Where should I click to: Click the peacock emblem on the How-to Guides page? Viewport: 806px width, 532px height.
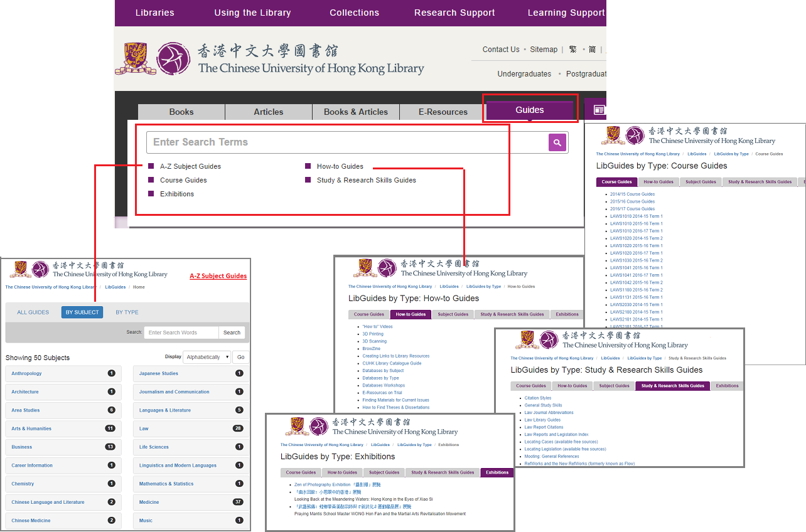(387, 269)
